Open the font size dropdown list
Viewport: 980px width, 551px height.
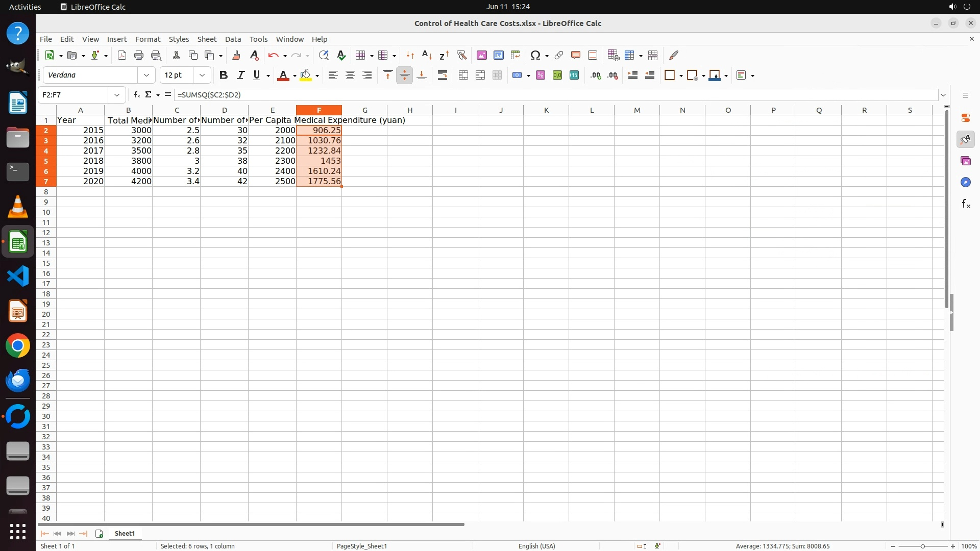click(202, 75)
